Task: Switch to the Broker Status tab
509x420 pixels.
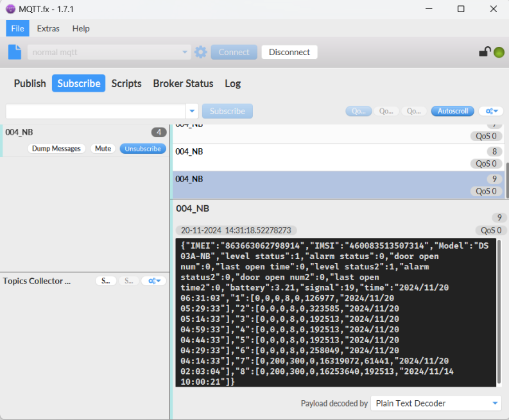Action: coord(183,83)
